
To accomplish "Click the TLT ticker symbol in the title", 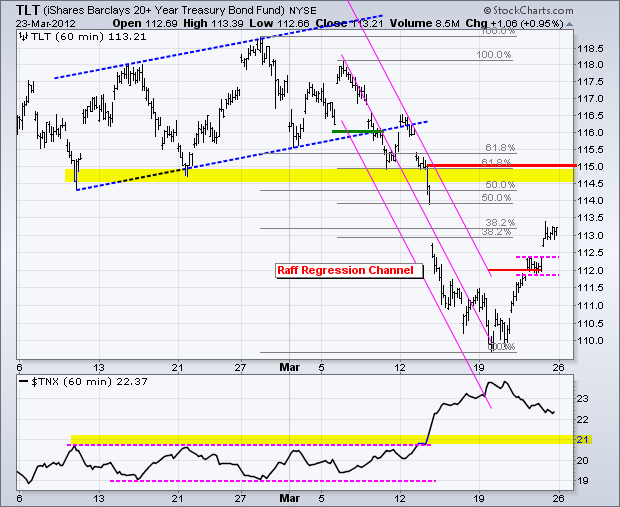I will point(28,9).
